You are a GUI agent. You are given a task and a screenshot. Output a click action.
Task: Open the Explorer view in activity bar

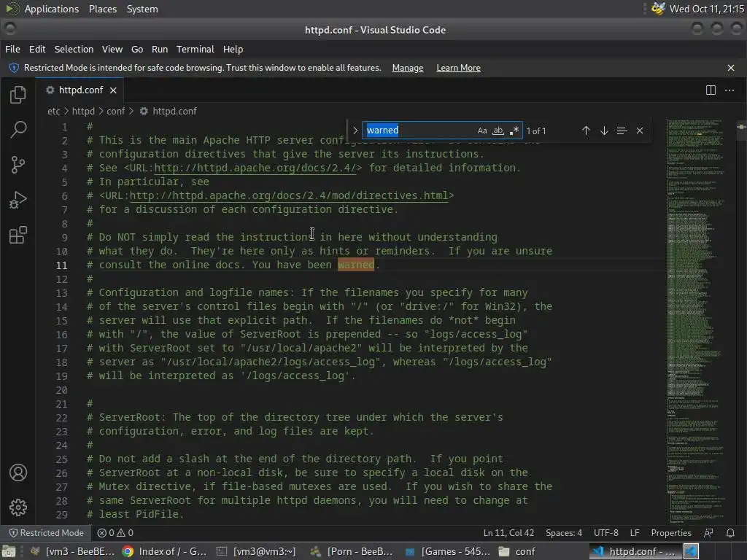[18, 95]
